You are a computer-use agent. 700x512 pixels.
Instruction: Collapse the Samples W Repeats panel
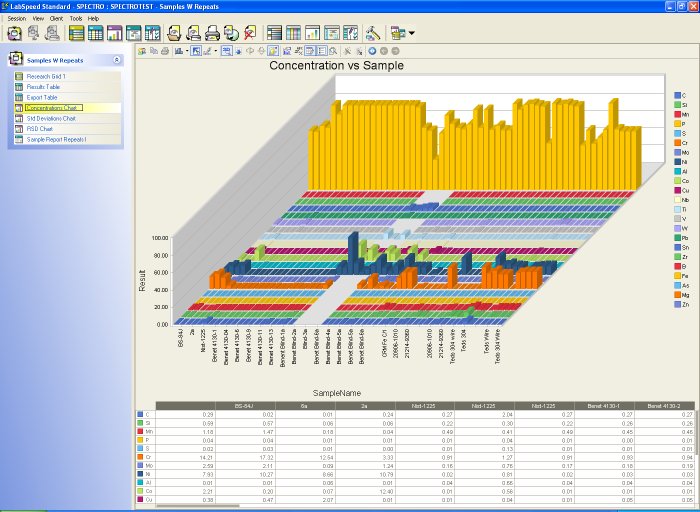[117, 60]
